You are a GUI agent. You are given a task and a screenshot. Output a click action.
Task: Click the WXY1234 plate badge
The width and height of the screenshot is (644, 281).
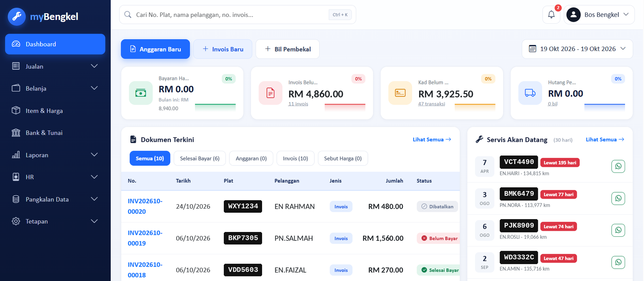pos(243,206)
